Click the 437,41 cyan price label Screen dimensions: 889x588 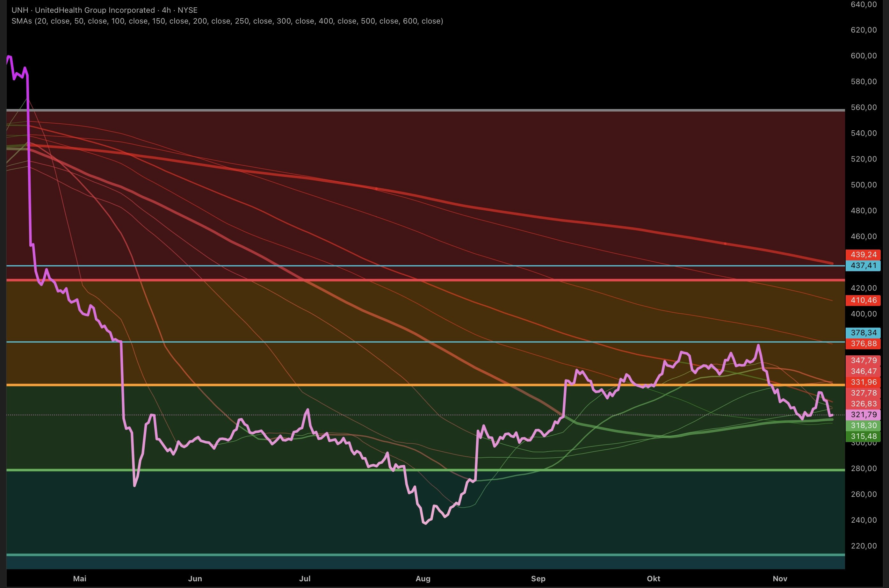tap(864, 266)
